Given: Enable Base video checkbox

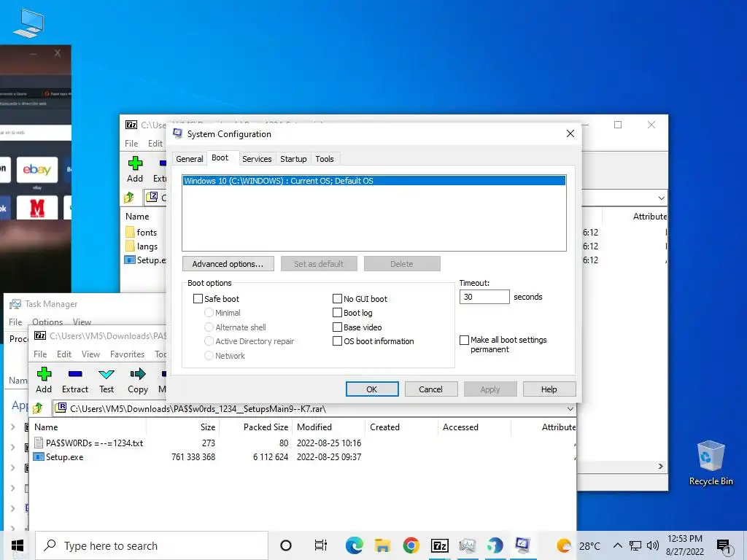Looking at the screenshot, I should [x=337, y=327].
